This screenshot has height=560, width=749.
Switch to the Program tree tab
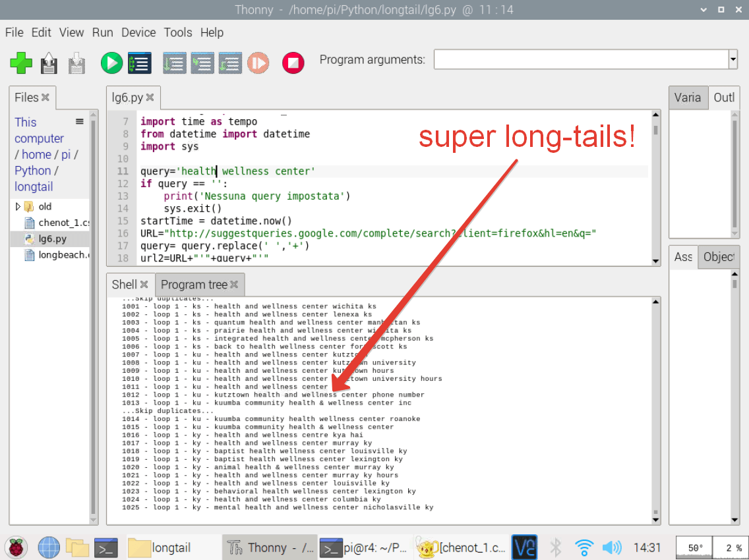(194, 285)
